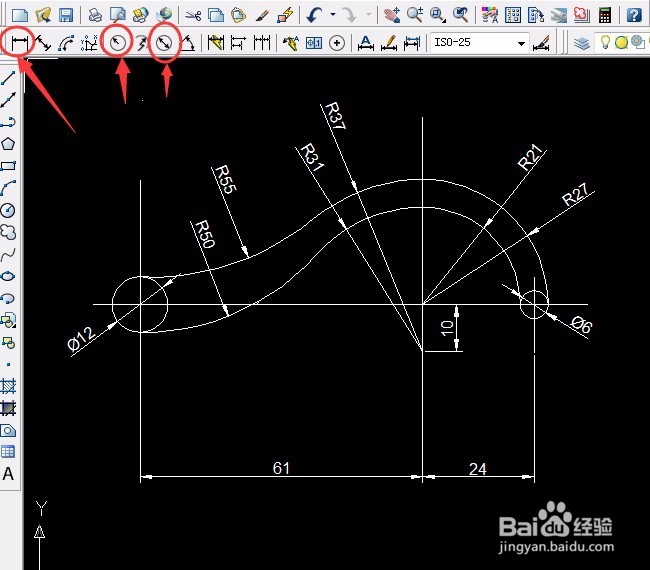Select the Multiline Text tool
This screenshot has width=650, height=570.
click(x=8, y=473)
